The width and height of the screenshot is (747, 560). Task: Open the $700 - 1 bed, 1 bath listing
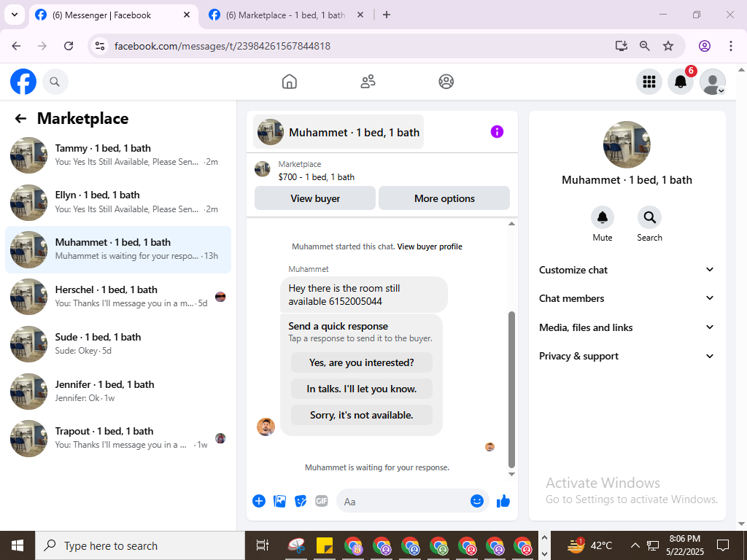[317, 177]
